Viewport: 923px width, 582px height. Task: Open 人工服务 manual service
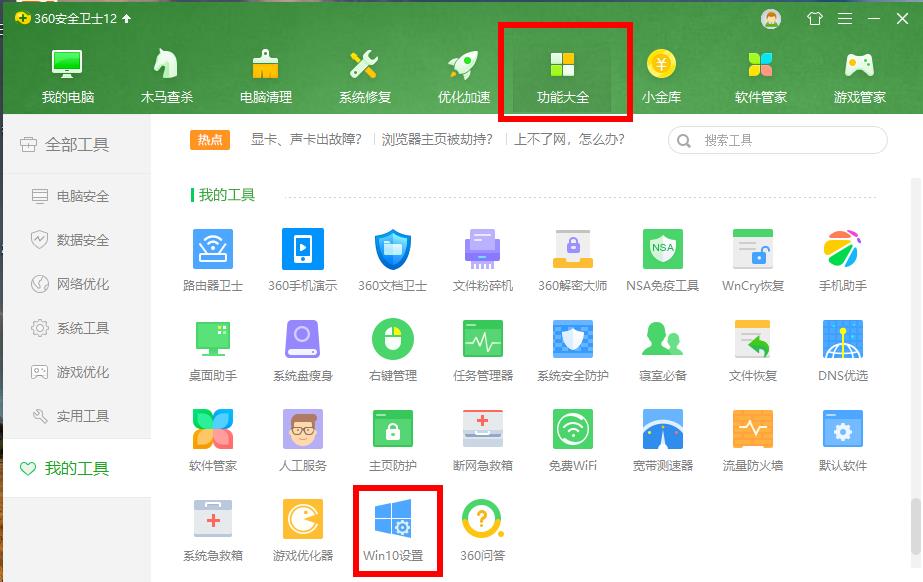point(303,440)
